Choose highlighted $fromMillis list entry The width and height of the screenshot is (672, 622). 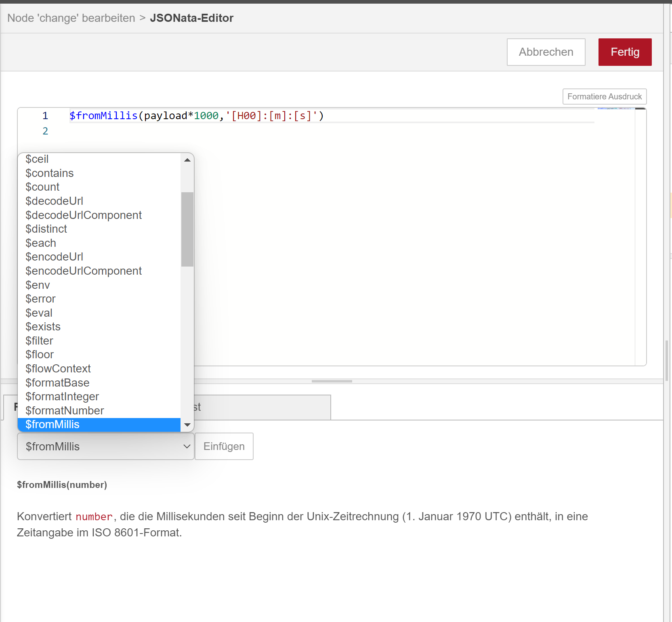(x=99, y=424)
